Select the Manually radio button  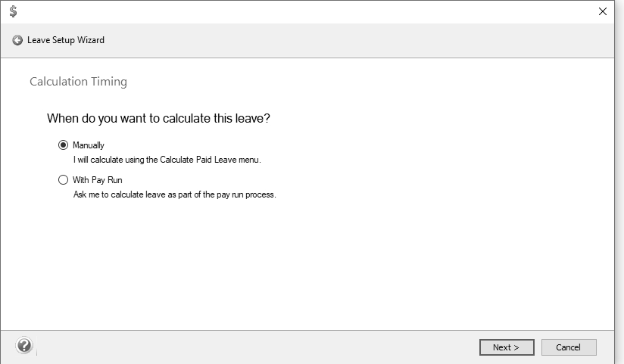point(63,145)
